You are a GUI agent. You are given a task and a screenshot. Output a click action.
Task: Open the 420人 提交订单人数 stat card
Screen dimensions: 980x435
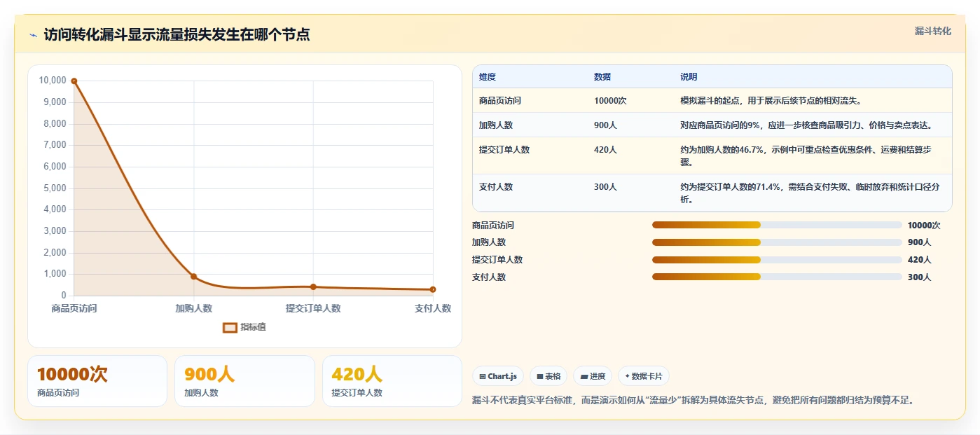[x=392, y=381]
